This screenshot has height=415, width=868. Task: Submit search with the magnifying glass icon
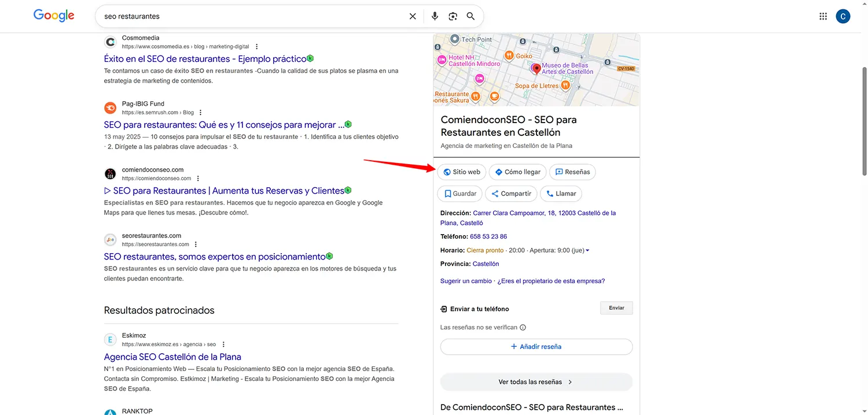(x=471, y=16)
